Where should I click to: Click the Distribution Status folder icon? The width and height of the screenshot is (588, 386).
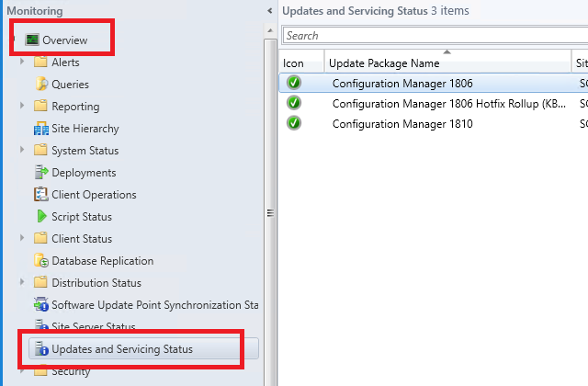[x=40, y=282]
